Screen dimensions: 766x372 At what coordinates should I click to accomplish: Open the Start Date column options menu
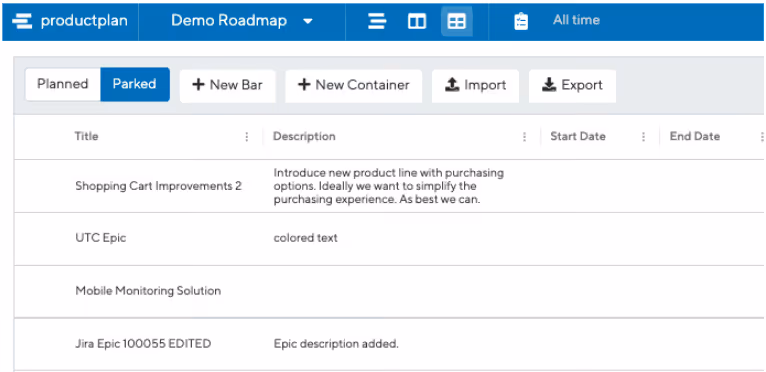(643, 137)
